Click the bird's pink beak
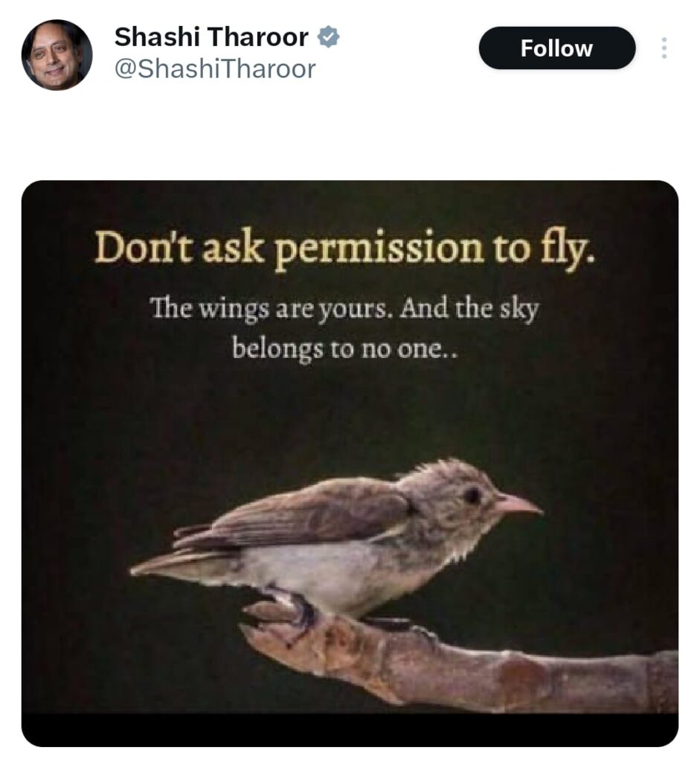This screenshot has height=762, width=700. (x=517, y=505)
